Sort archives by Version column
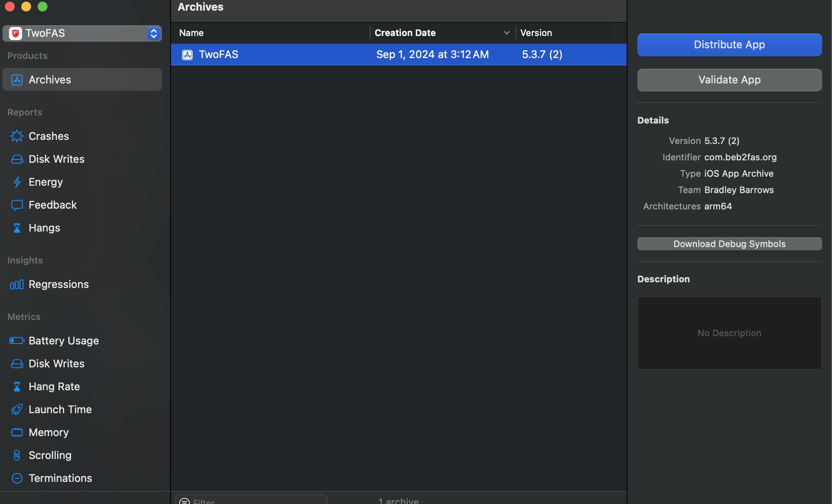The image size is (832, 504). [x=571, y=33]
